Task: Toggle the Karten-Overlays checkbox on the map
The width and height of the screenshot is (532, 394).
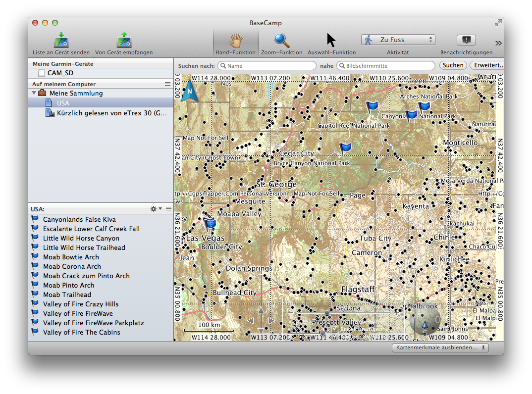Action: 335,337
